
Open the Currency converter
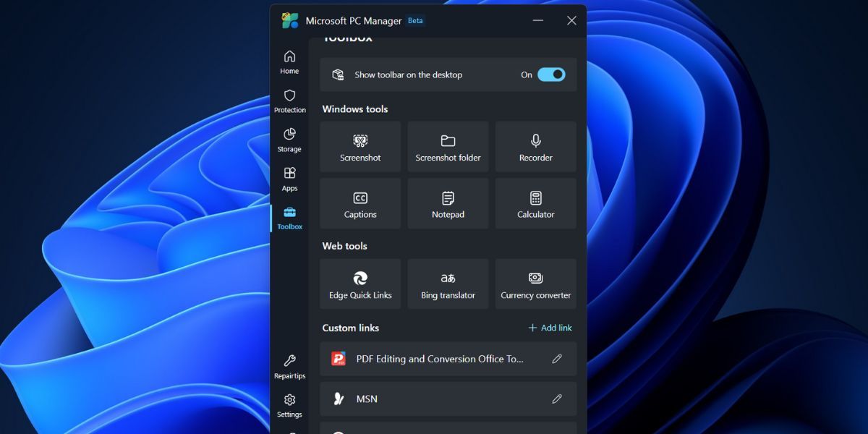(535, 284)
